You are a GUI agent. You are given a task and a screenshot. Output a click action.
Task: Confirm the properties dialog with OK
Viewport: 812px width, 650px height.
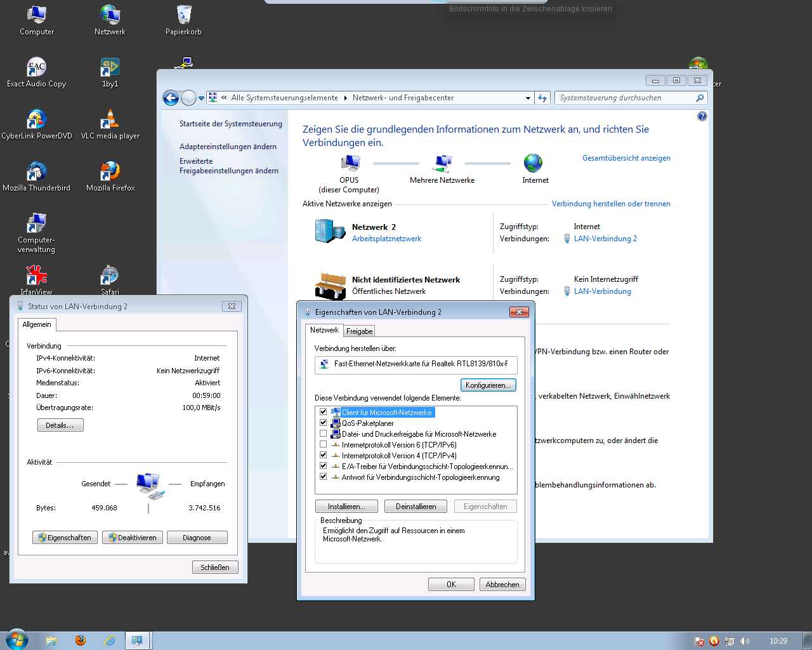[x=451, y=585]
